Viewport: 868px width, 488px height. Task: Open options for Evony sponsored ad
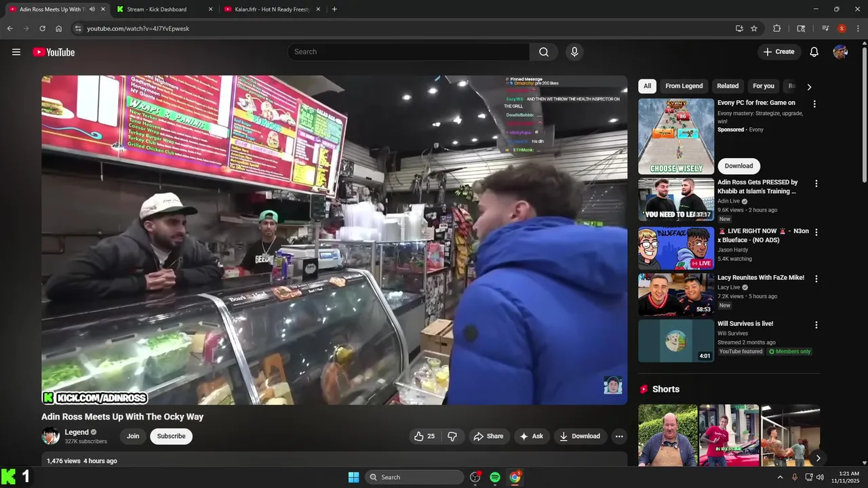[814, 104]
